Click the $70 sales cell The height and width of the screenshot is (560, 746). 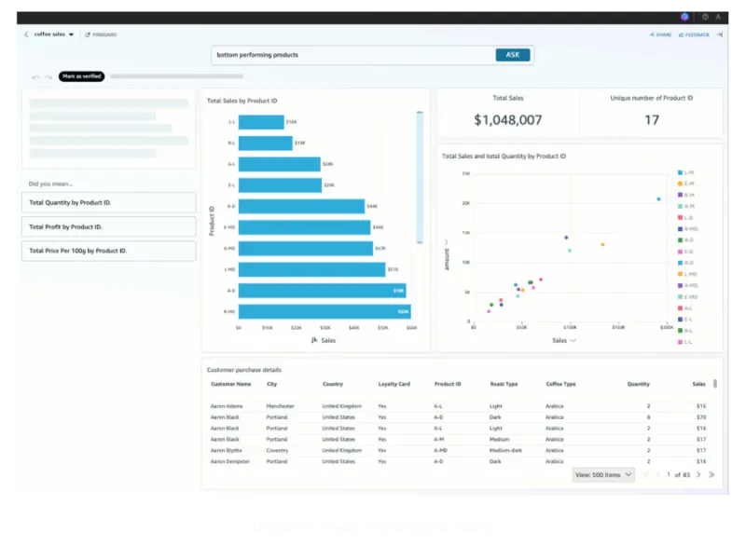(701, 417)
